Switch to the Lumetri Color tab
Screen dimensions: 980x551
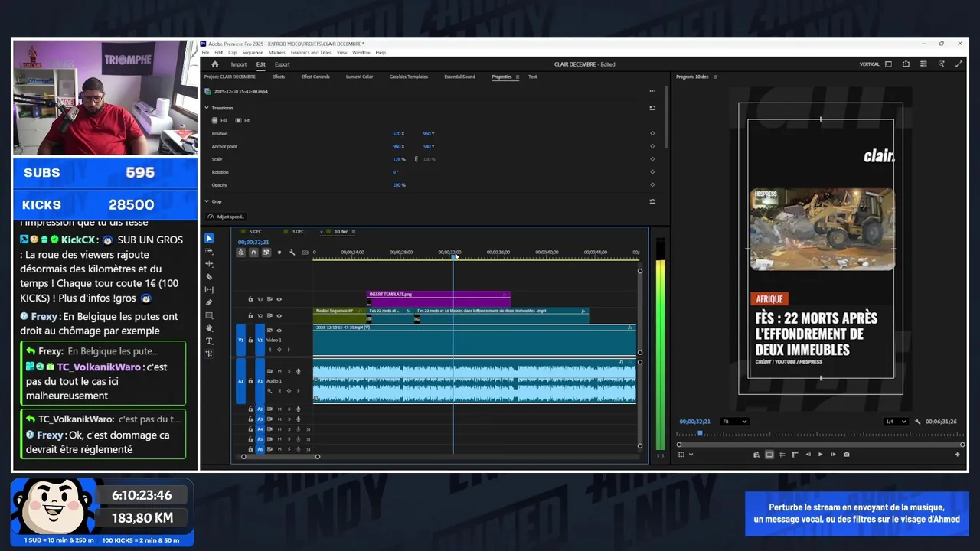(360, 77)
